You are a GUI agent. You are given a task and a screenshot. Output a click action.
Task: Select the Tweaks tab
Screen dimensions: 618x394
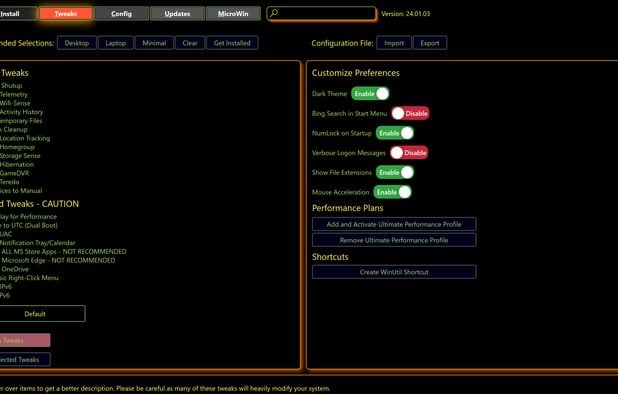pyautogui.click(x=65, y=13)
